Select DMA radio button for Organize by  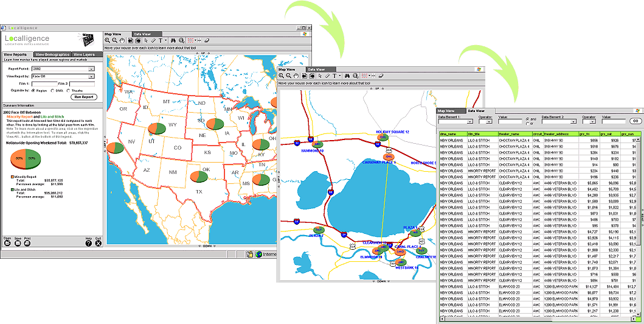[52, 91]
